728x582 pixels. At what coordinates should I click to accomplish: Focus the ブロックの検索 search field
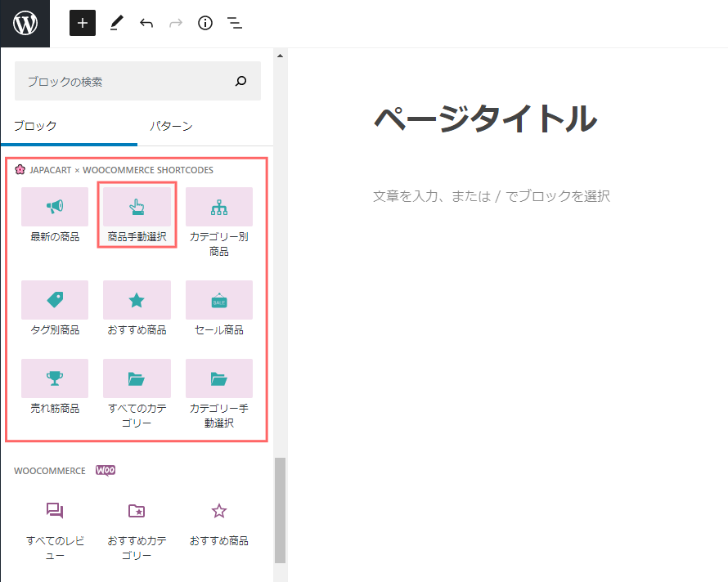(137, 81)
